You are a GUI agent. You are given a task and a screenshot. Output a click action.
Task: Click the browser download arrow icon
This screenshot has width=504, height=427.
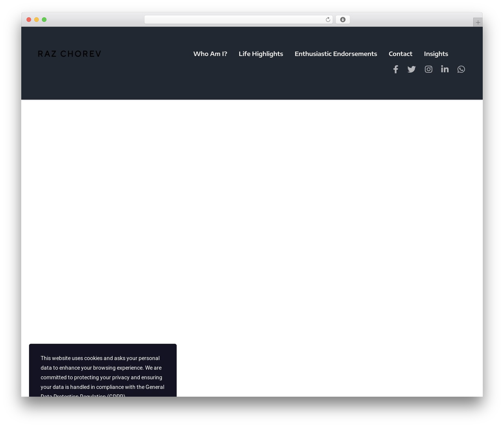(x=343, y=20)
